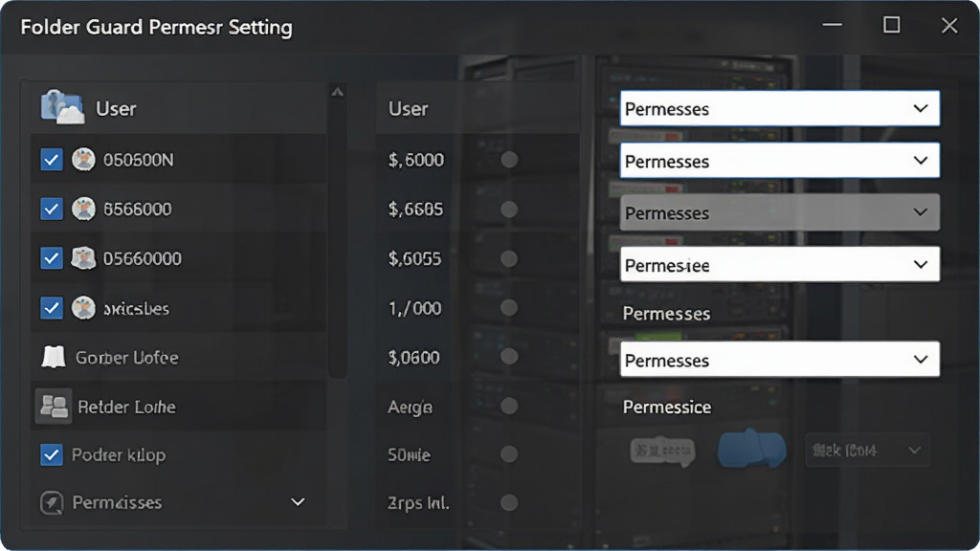Click the Gorber Uofee book icon

click(54, 357)
